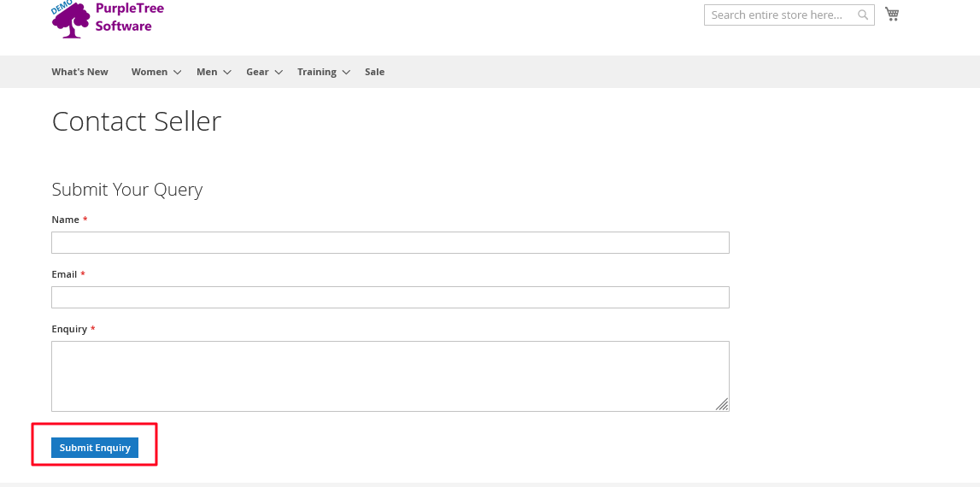
Task: Expand the Training menu chevron
Action: coord(346,73)
